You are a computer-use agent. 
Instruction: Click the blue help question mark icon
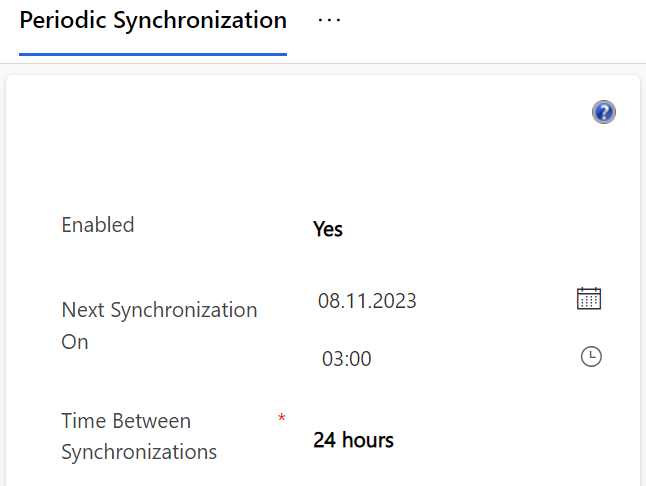click(x=603, y=112)
